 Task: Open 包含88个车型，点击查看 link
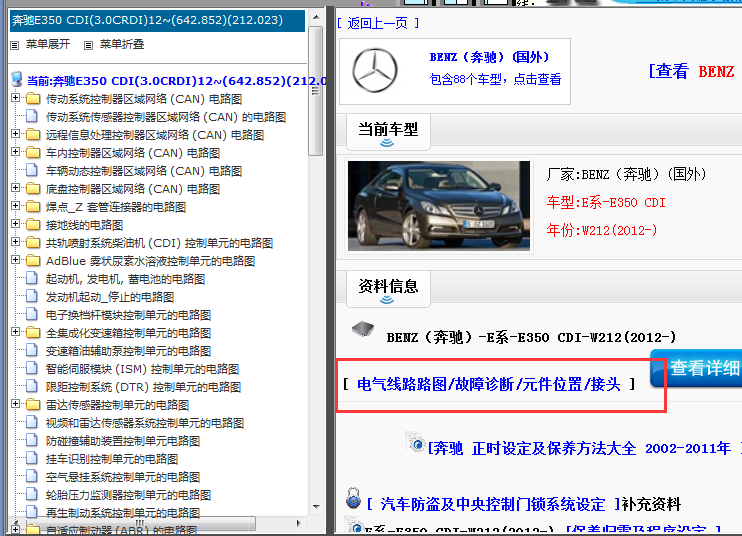tap(495, 79)
